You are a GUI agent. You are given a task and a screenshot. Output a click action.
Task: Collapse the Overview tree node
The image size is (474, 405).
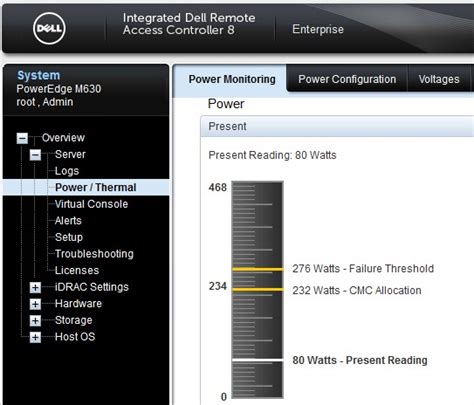(22, 138)
